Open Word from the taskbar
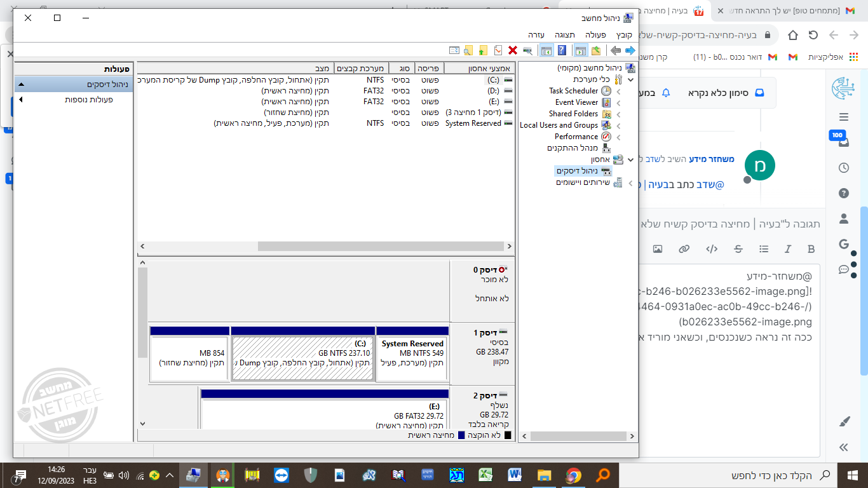868x488 pixels. (x=515, y=475)
